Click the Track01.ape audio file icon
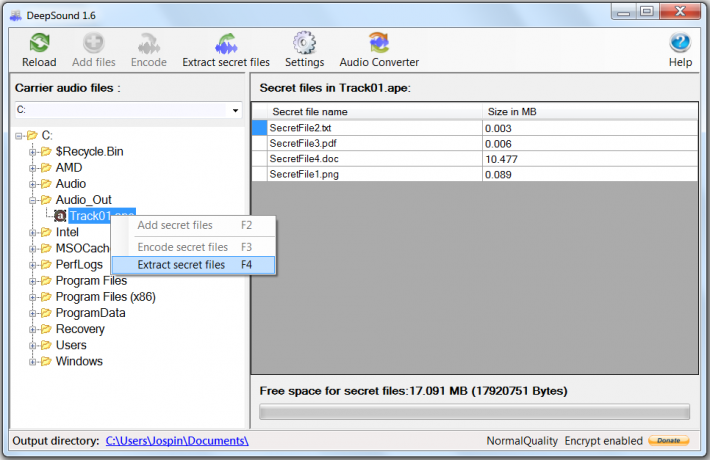710x460 pixels. coord(60,216)
